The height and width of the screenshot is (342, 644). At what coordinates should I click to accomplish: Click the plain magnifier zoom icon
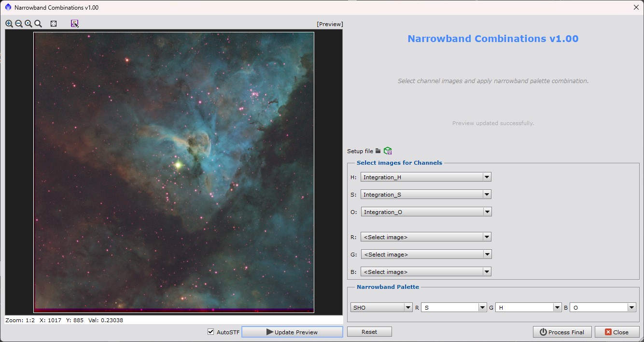click(x=38, y=24)
